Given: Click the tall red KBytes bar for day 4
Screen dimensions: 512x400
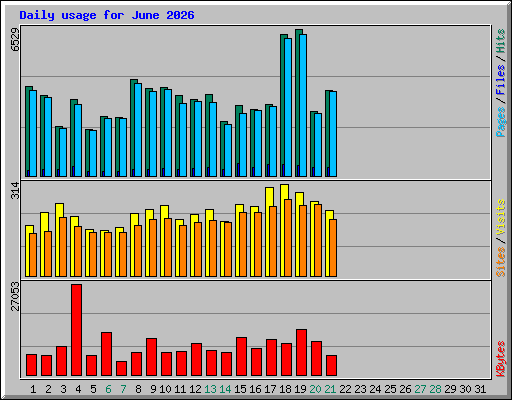Looking at the screenshot, I should tap(76, 330).
